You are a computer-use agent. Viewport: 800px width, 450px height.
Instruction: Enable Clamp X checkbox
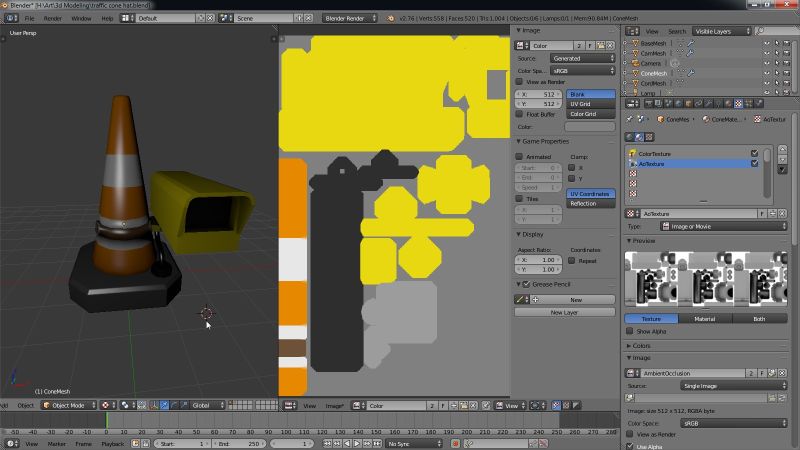tap(572, 168)
